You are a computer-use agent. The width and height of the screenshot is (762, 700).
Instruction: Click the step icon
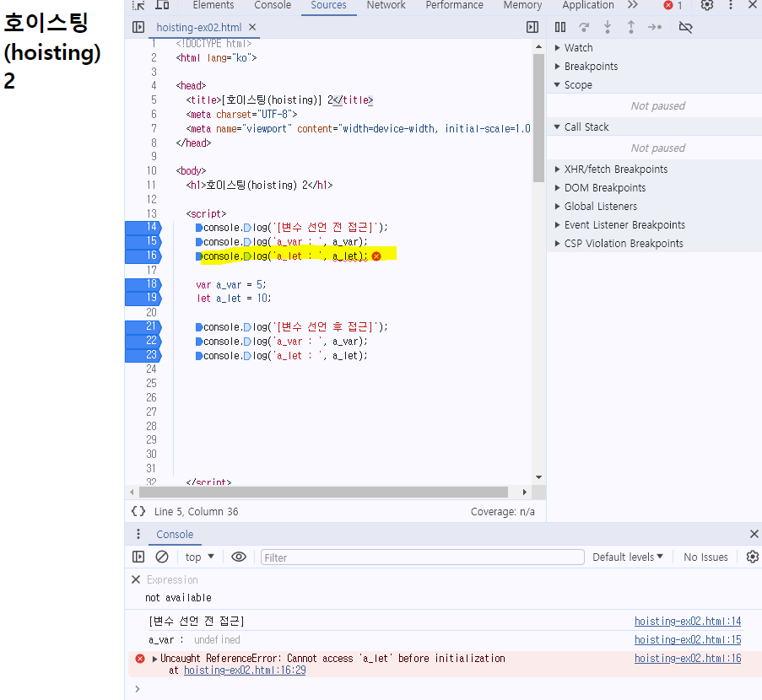(655, 27)
